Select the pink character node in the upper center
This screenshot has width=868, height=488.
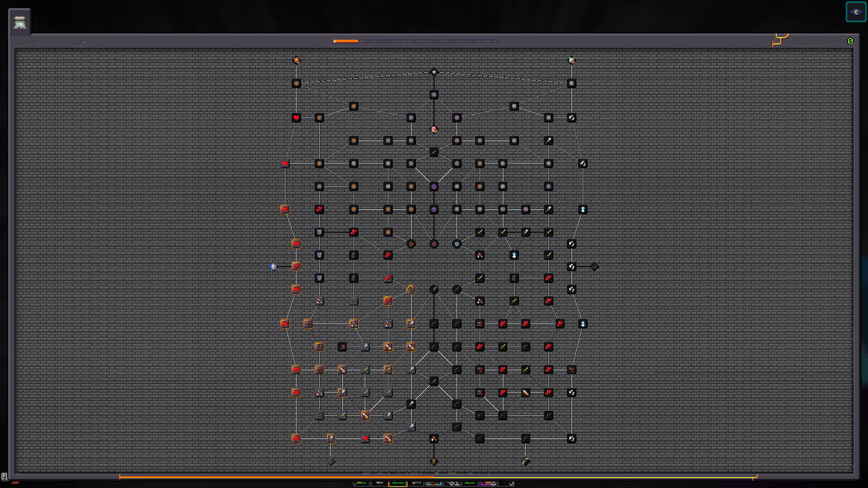tap(434, 130)
